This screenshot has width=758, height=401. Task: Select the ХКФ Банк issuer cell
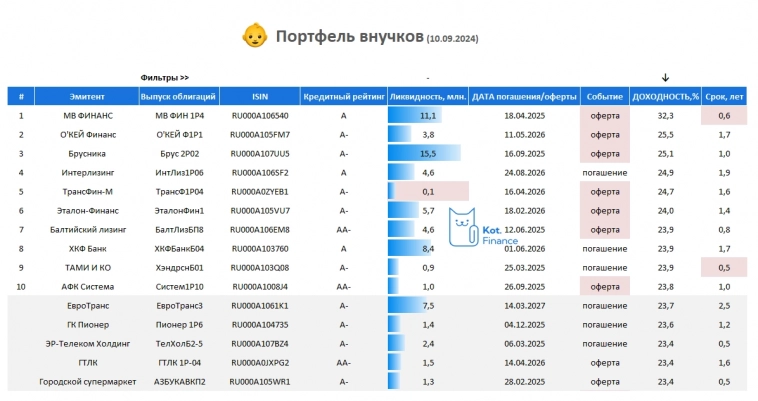point(87,249)
